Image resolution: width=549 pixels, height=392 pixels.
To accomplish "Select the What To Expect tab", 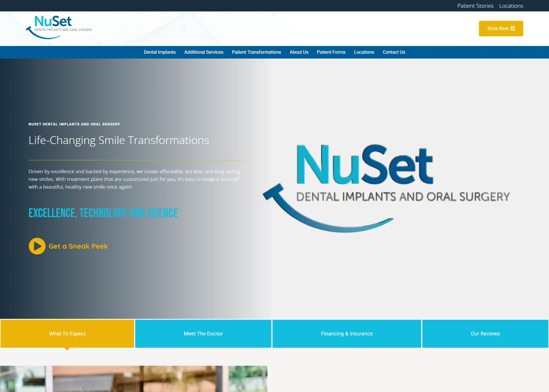I will click(x=67, y=333).
